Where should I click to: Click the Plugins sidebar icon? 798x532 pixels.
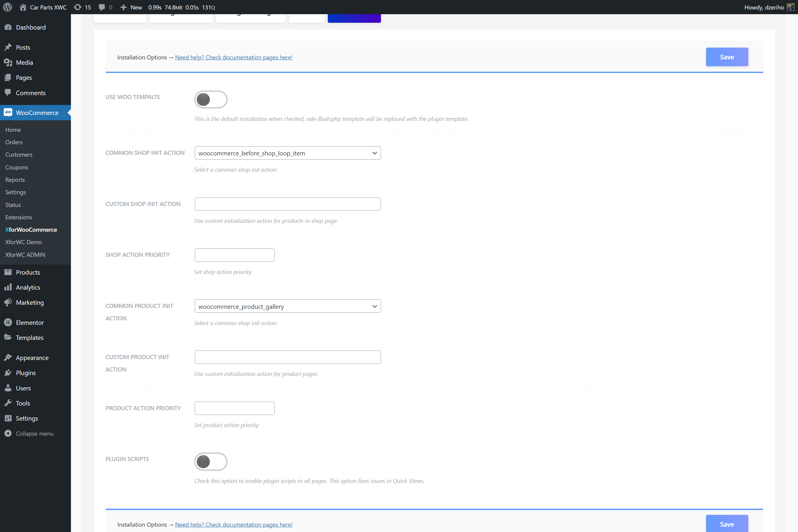click(8, 373)
